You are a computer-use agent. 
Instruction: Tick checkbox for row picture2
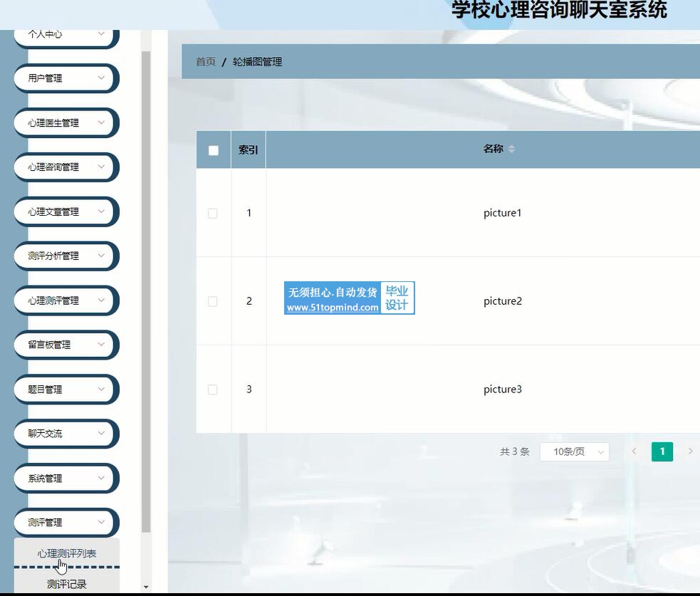213,301
